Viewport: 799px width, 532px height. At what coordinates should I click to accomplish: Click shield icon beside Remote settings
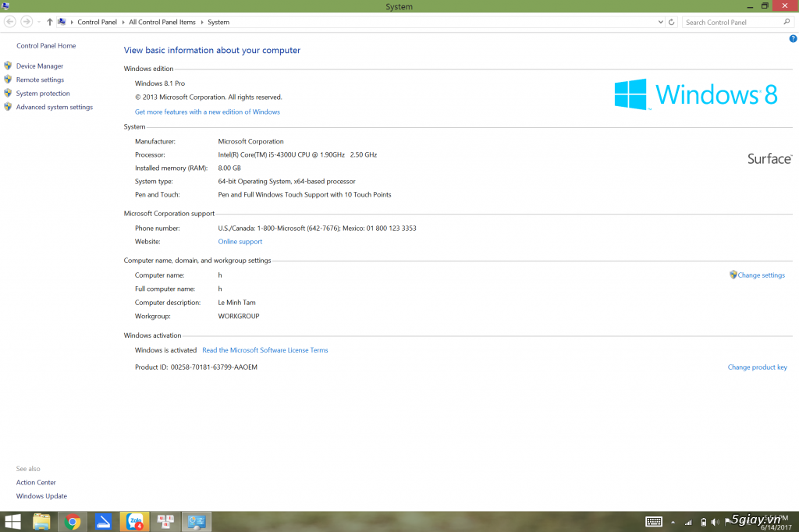coord(8,79)
